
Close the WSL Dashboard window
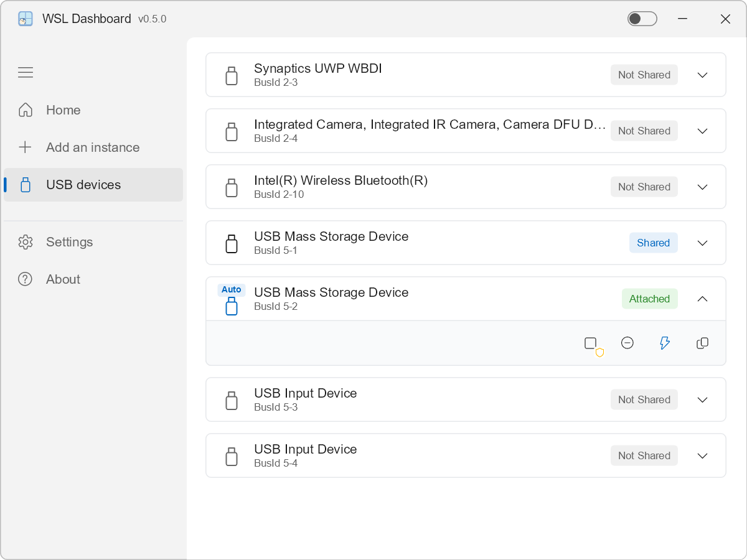725,19
